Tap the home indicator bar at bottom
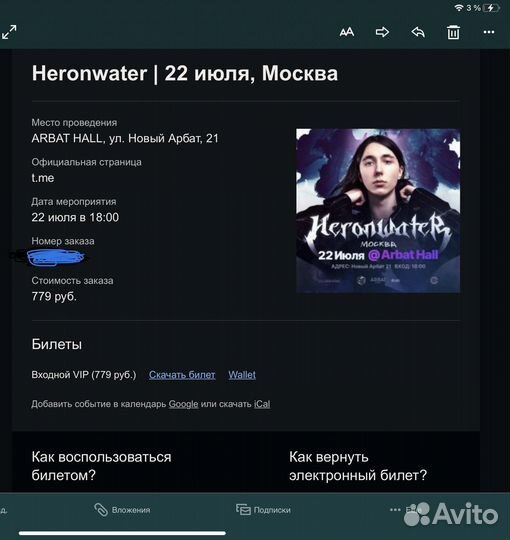The width and height of the screenshot is (510, 540). pyautogui.click(x=122, y=533)
